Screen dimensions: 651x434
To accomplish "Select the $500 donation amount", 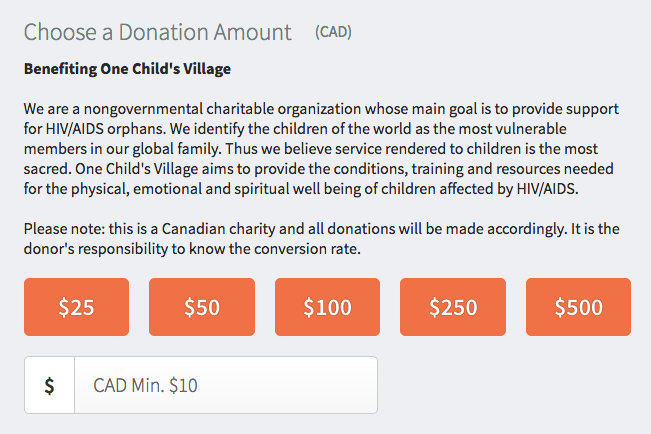I will [578, 307].
